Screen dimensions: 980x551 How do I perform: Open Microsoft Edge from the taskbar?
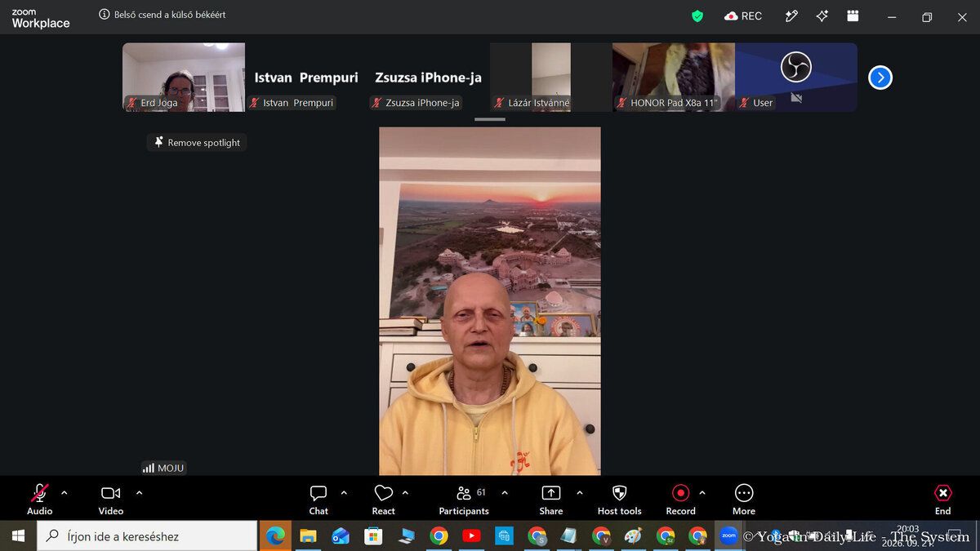click(275, 536)
